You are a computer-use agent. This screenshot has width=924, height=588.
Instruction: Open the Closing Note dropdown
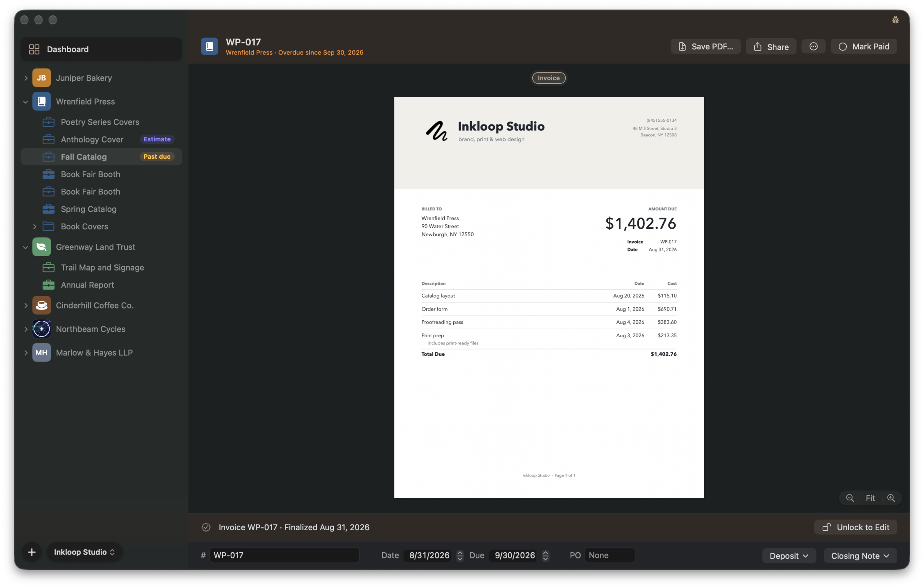(x=860, y=556)
